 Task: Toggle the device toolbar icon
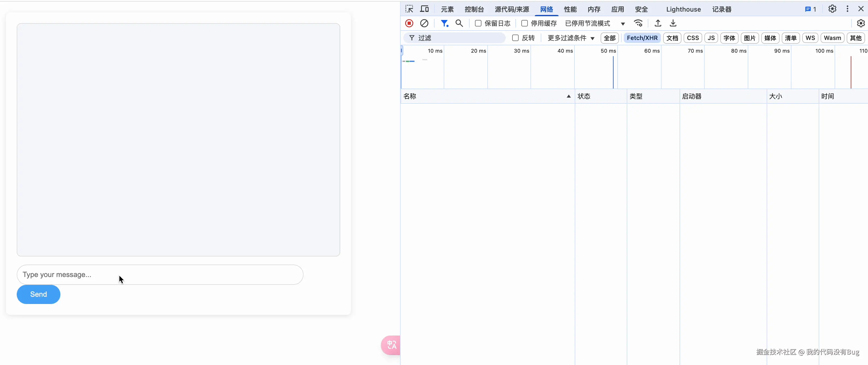(424, 9)
